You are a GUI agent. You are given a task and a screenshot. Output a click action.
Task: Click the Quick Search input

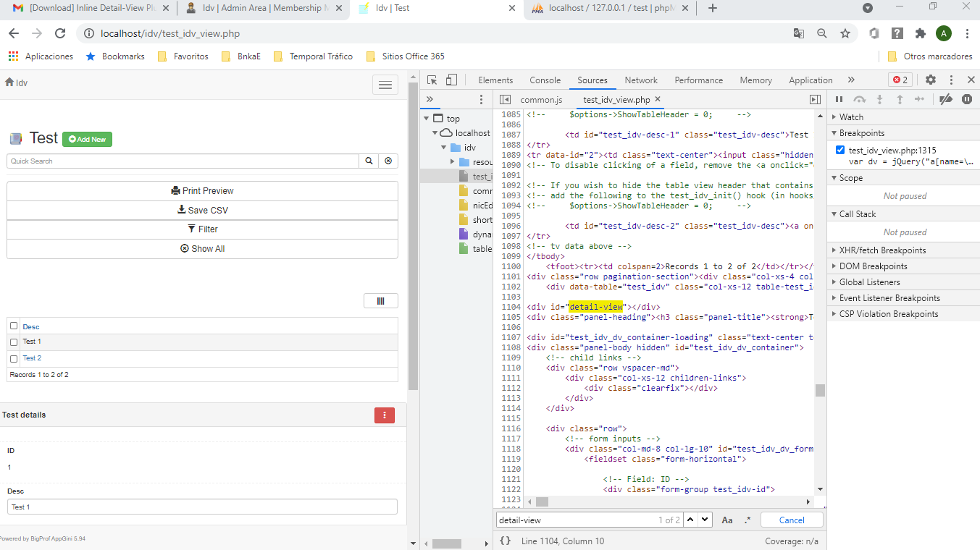tap(183, 161)
